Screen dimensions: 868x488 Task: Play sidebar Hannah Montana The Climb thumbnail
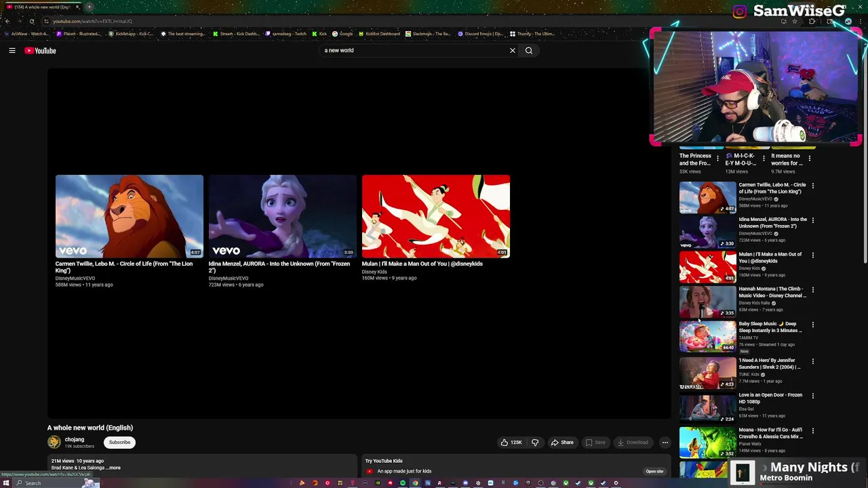coord(707,302)
